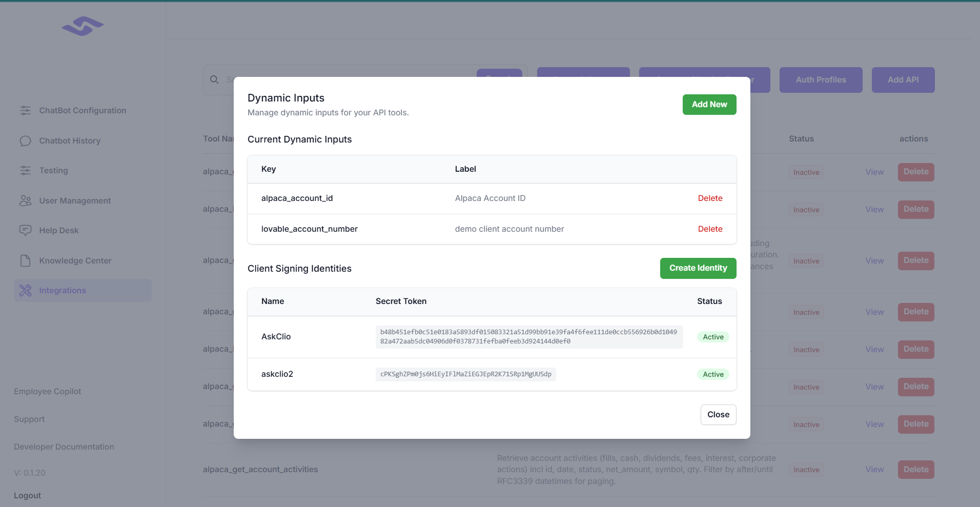The width and height of the screenshot is (980, 507).
Task: Open Employee Copilot from sidebar
Action: coord(48,391)
